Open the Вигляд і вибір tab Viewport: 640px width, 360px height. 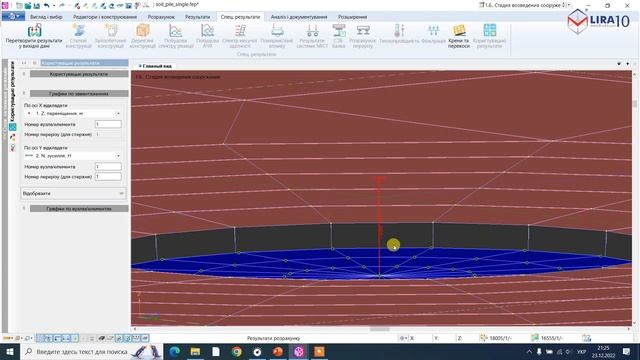(x=46, y=17)
